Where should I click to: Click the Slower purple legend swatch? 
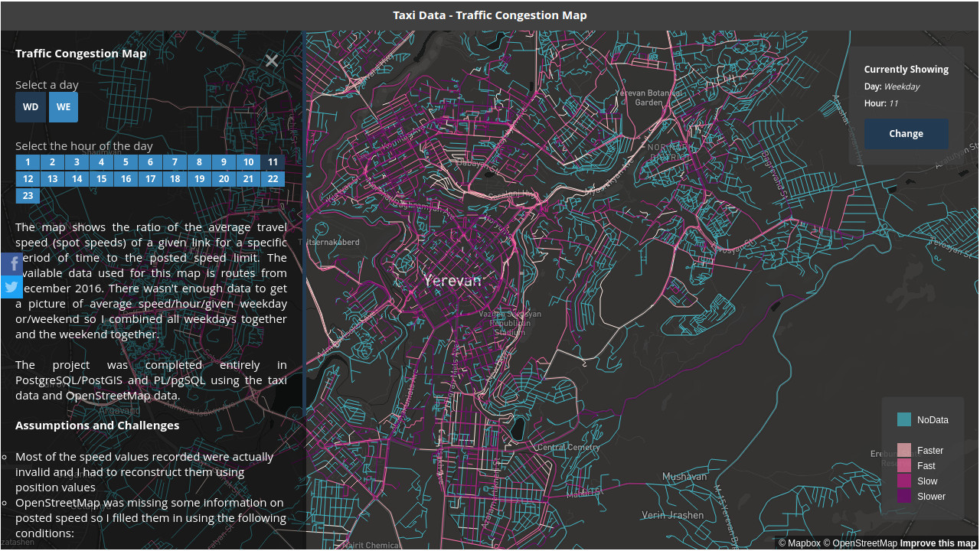(x=904, y=497)
